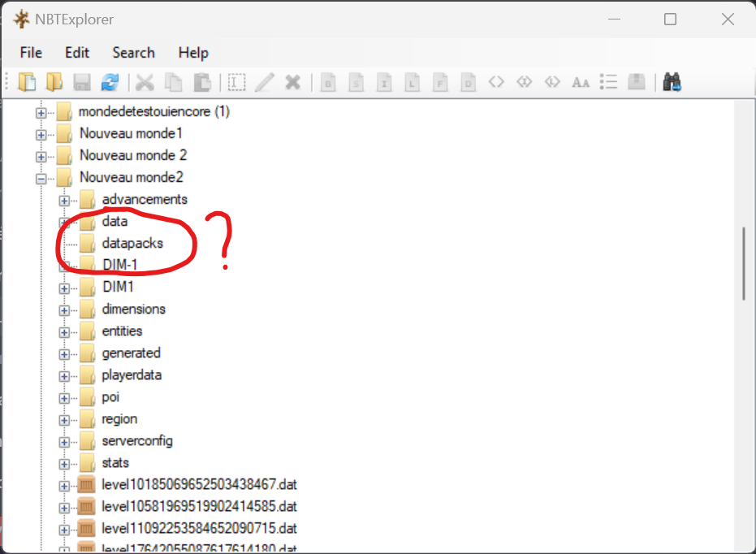Select the playerdata folder label

click(132, 375)
